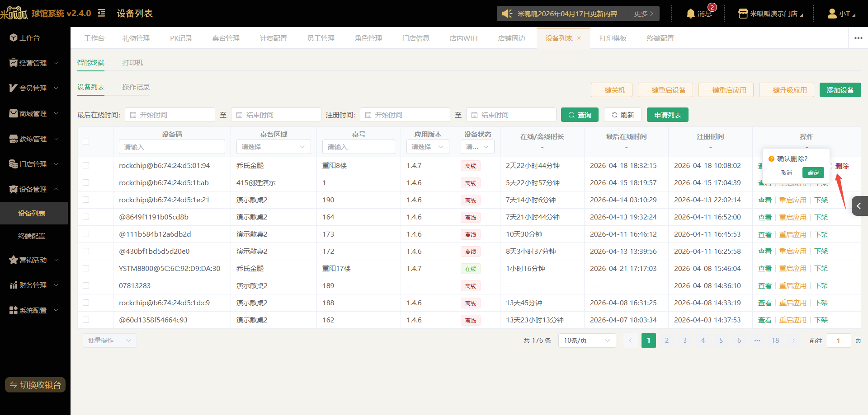This screenshot has height=415, width=868.
Task: Open the three-dot tab options menu
Action: [858, 38]
